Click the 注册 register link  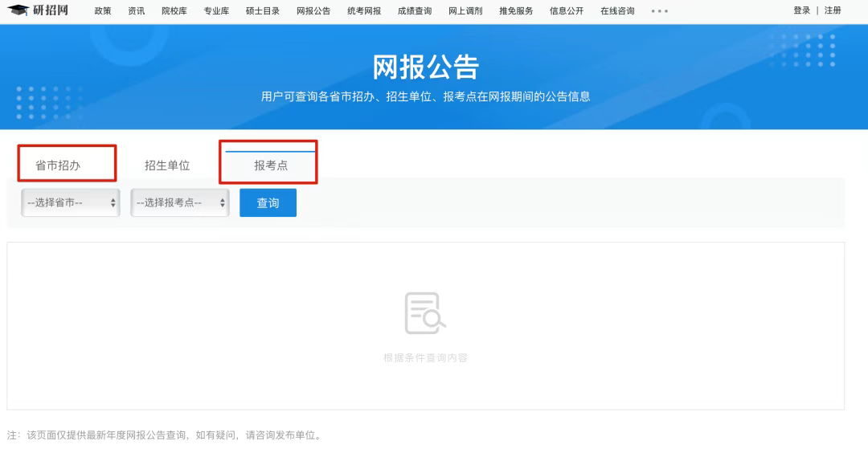click(x=833, y=10)
